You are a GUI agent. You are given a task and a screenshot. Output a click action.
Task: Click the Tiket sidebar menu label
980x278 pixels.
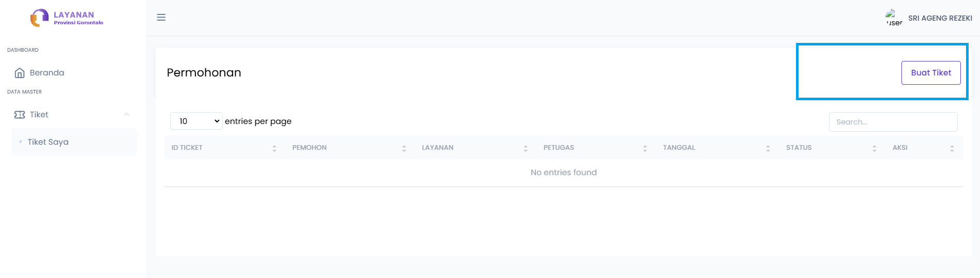pos(39,115)
